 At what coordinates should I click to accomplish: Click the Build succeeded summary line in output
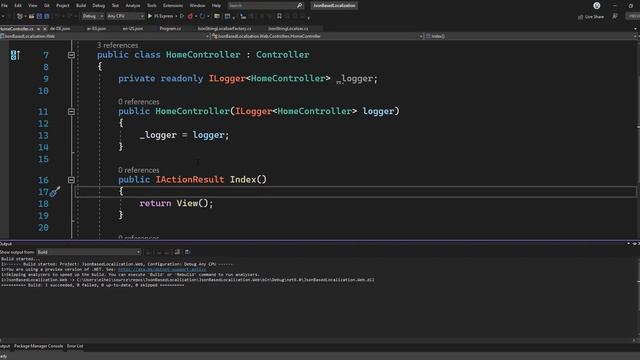point(93,285)
